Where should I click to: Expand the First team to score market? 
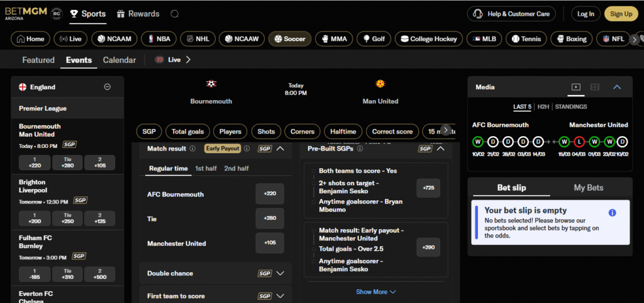click(x=215, y=296)
